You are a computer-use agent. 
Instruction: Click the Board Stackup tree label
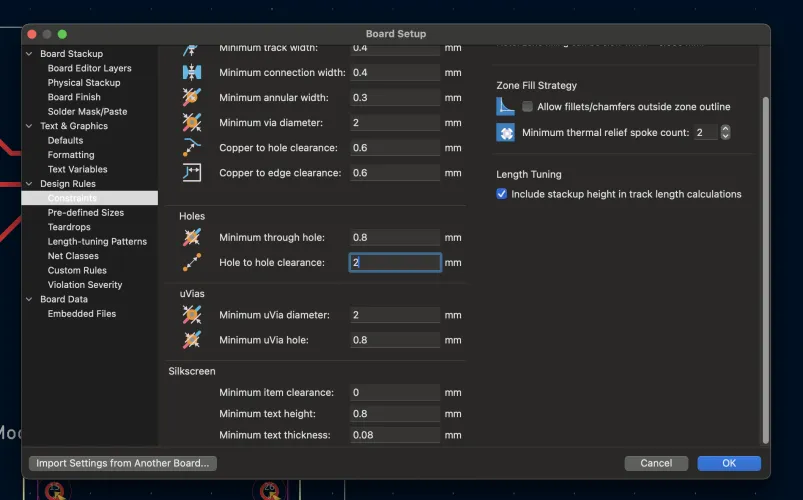point(72,53)
